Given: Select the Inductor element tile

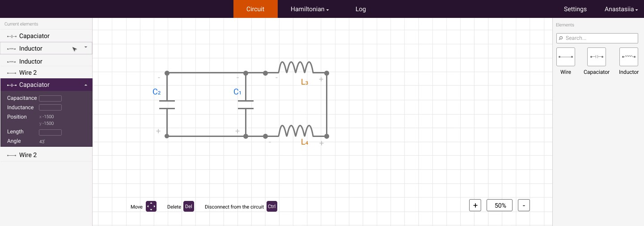Looking at the screenshot, I should point(628,57).
